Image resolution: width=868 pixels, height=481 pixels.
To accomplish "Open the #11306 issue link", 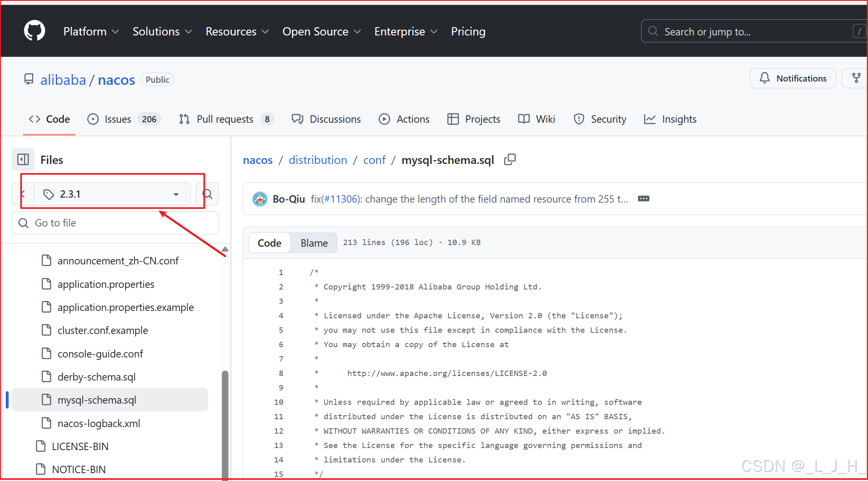I will click(x=341, y=199).
